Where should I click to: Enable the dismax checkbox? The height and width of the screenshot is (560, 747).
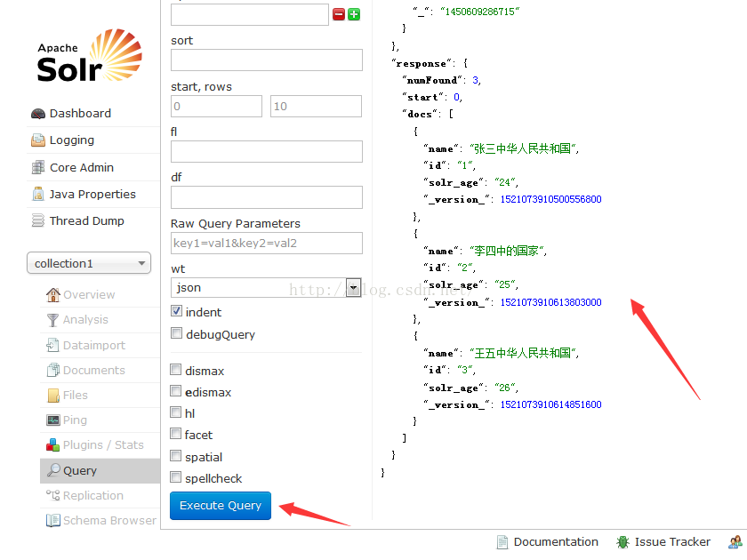pyautogui.click(x=176, y=370)
